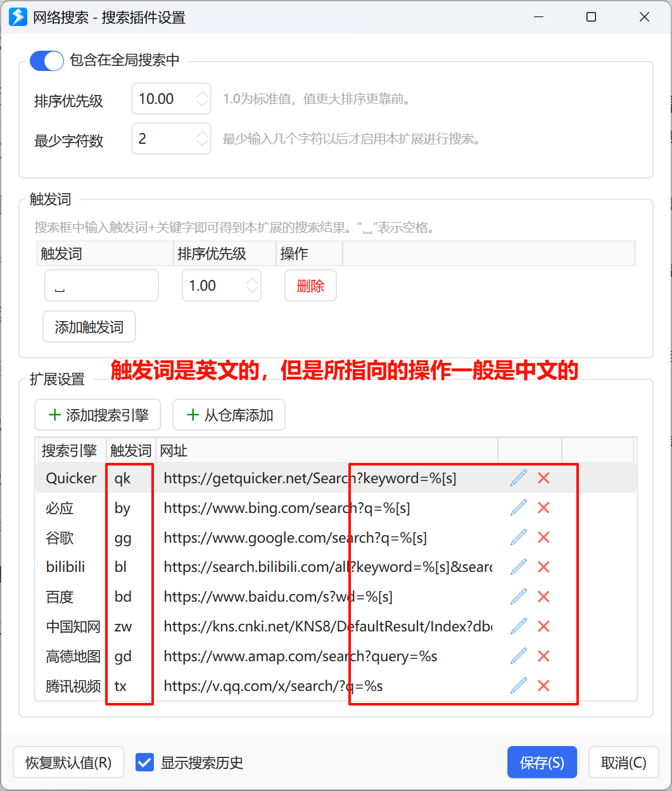Click the www.baidu.com URL cell
The image size is (672, 791).
click(x=278, y=597)
